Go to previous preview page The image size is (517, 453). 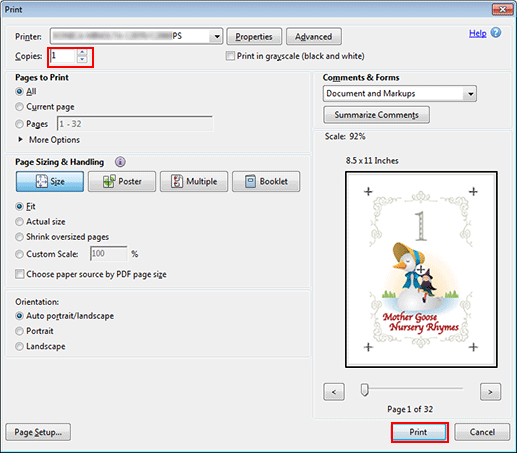coord(334,392)
